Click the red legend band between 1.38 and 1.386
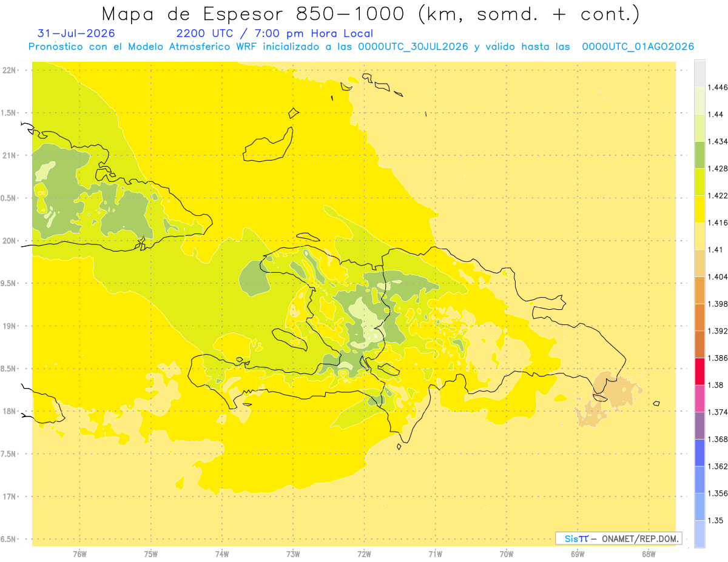Screen dimensions: 728x562 699,371
